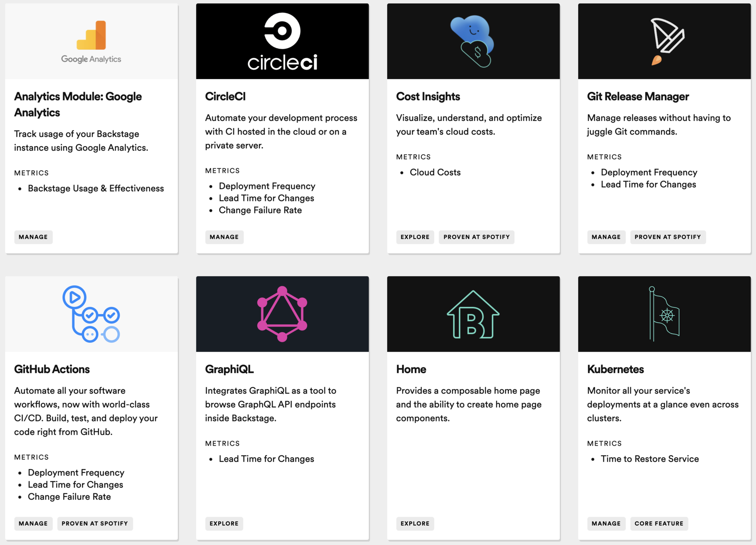Click EXPLORE tag on Cost Insights card
Viewport: 756px width, 545px height.
pyautogui.click(x=415, y=237)
